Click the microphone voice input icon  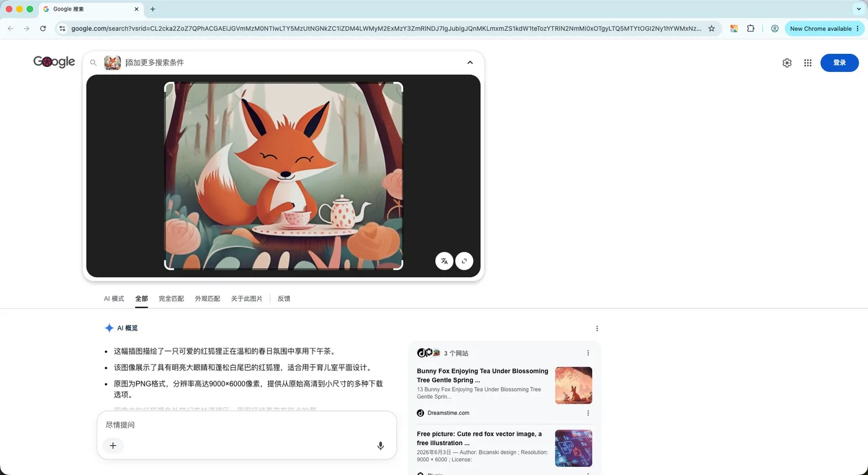tap(381, 446)
